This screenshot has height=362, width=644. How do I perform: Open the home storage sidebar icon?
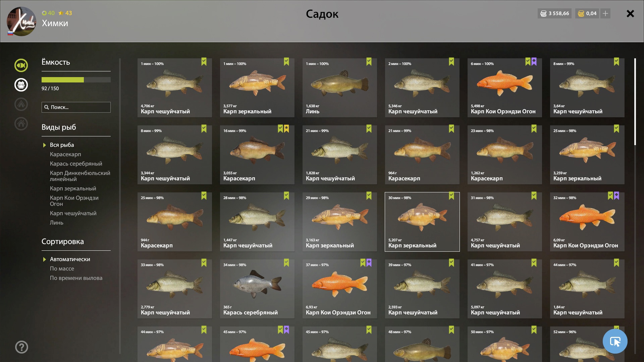point(21,124)
